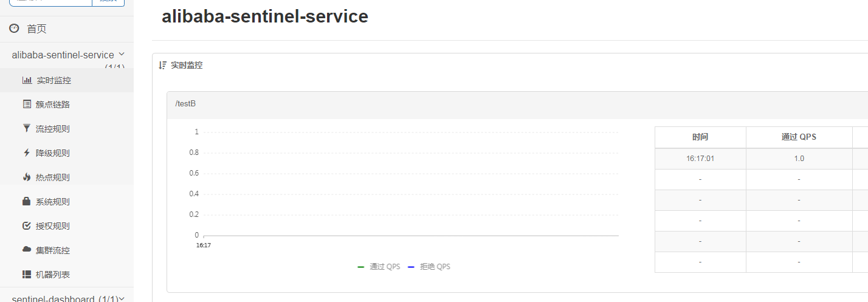Viewport: 868px width, 302px height.
Task: Click the lightning bolt icon for 降级规则
Action: click(x=27, y=153)
